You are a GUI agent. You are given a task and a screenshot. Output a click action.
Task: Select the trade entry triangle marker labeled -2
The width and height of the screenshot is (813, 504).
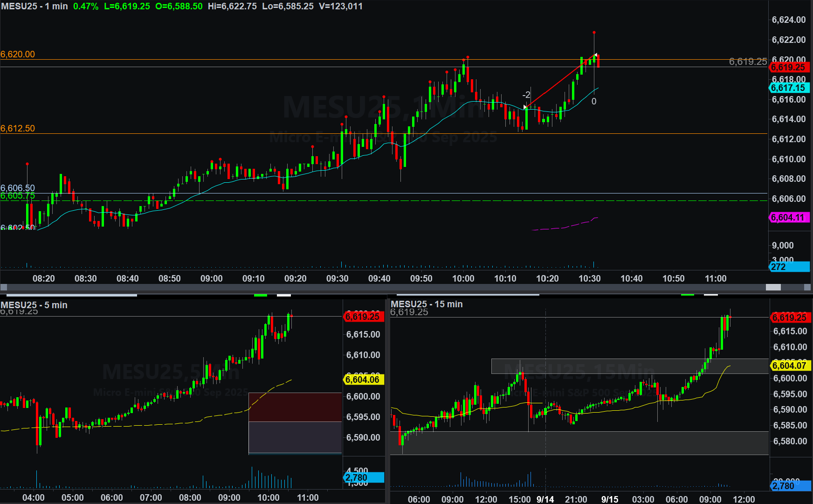click(525, 107)
